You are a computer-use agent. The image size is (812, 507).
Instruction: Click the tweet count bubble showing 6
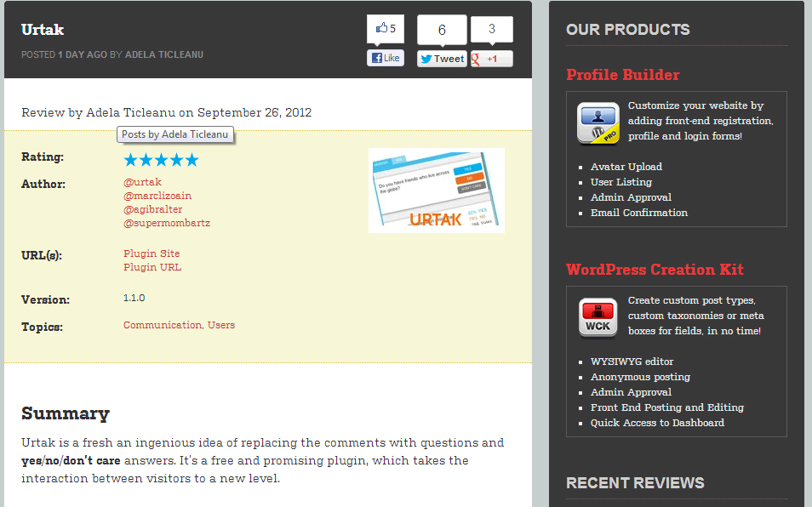tap(442, 30)
